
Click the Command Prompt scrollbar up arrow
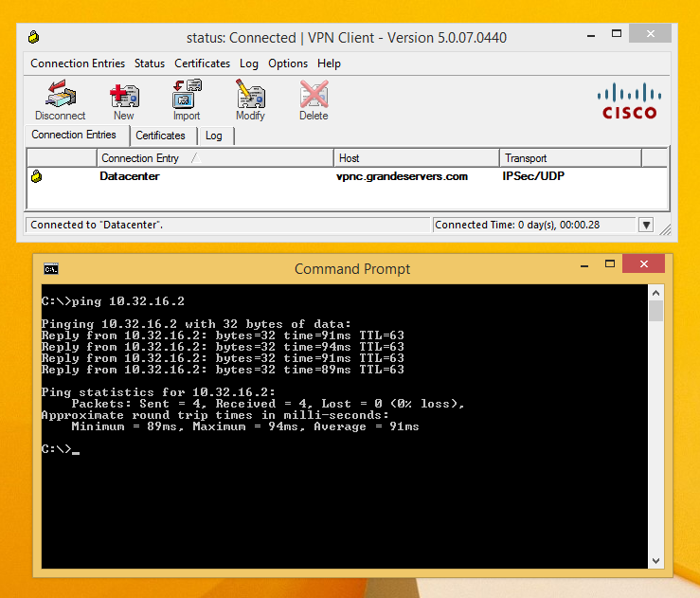[656, 291]
